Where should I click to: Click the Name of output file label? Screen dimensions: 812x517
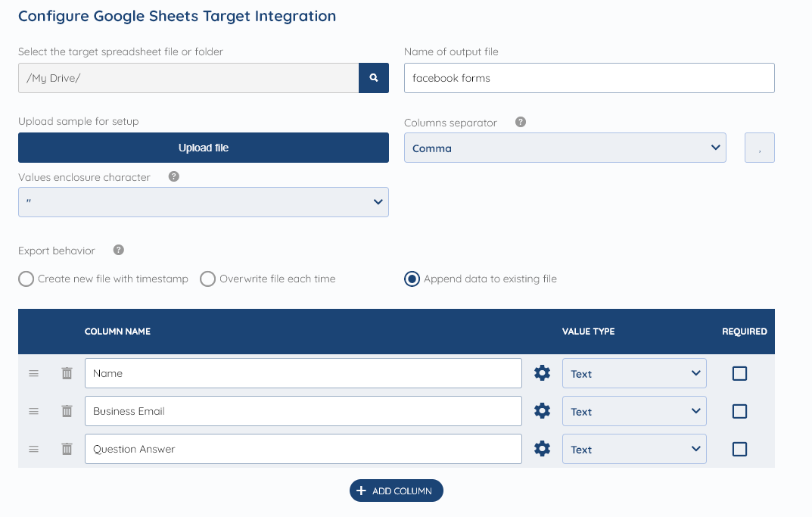click(451, 51)
